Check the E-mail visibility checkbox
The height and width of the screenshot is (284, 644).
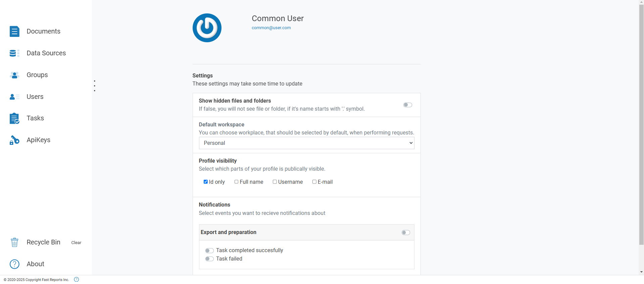click(x=314, y=182)
